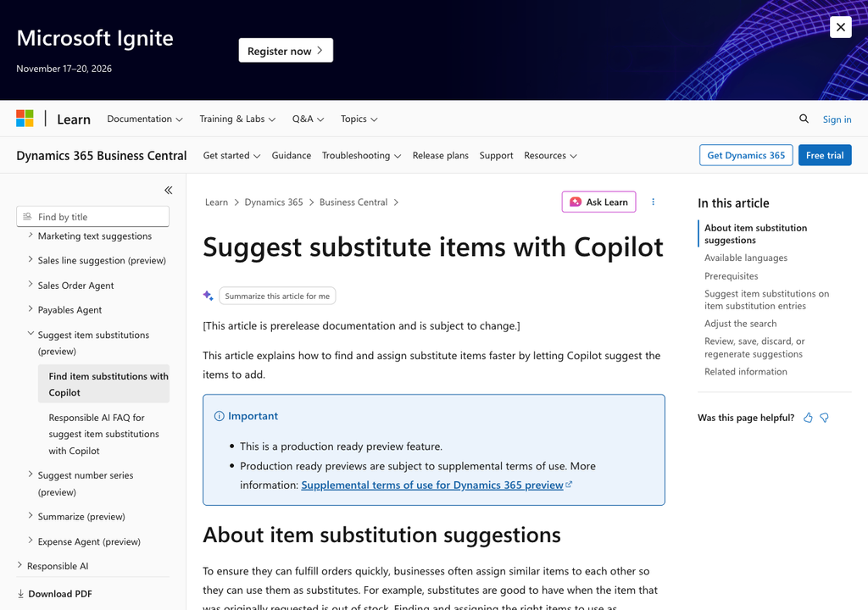Click the Download PDF icon
Image resolution: width=868 pixels, height=610 pixels.
click(21, 594)
